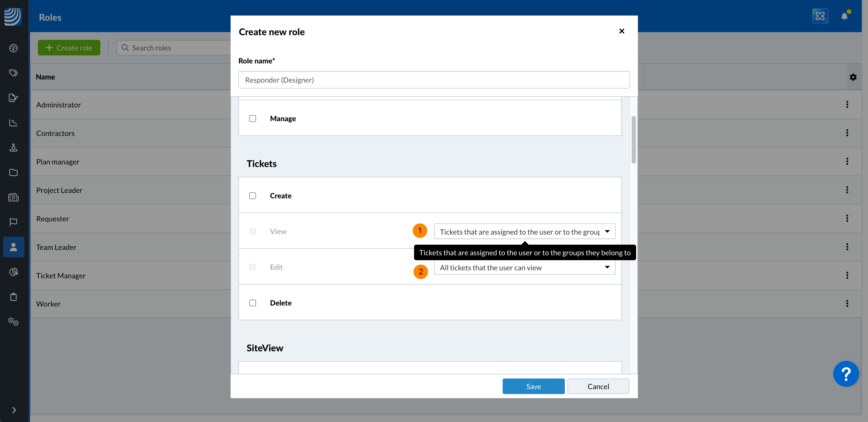Image resolution: width=868 pixels, height=422 pixels.
Task: Open the Edit tickets scope dropdown
Action: coord(524,267)
